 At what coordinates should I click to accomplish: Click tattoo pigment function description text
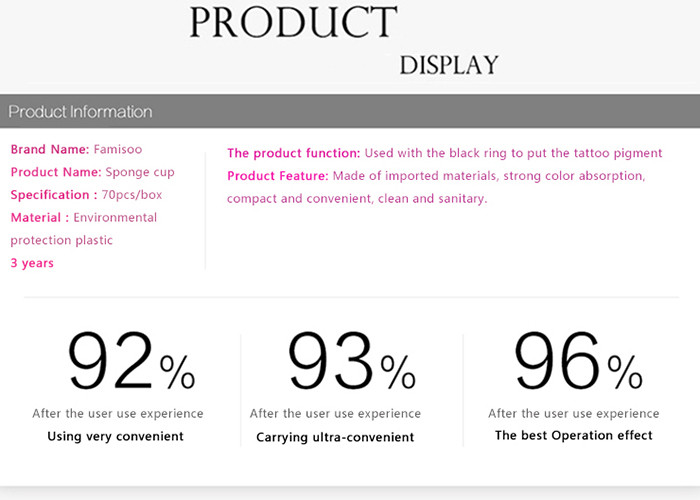tap(513, 153)
